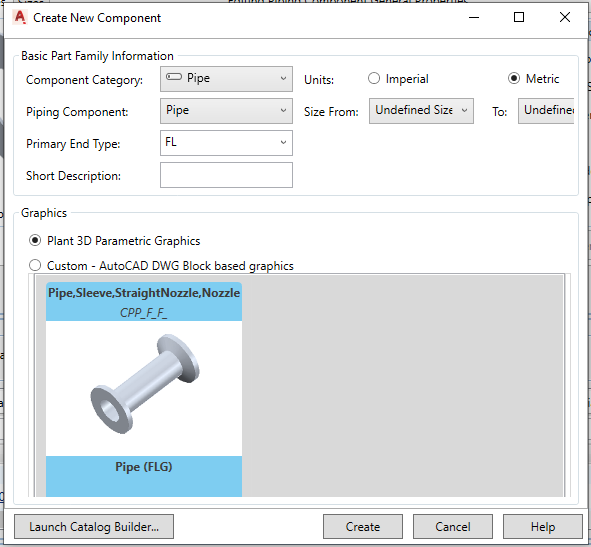This screenshot has height=547, width=591.
Task: Open the Size From dropdown
Action: (x=421, y=111)
